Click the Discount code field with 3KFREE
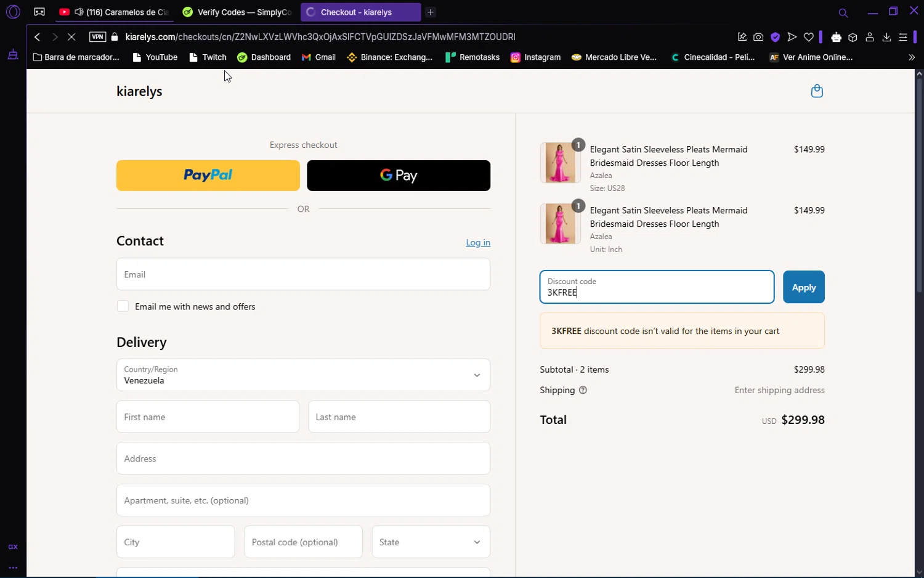The image size is (924, 578). [657, 287]
